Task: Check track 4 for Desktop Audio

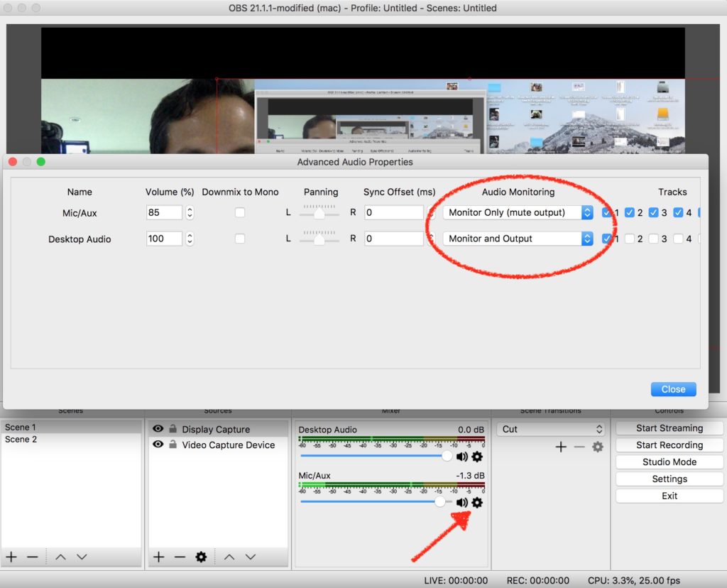Action: point(678,239)
